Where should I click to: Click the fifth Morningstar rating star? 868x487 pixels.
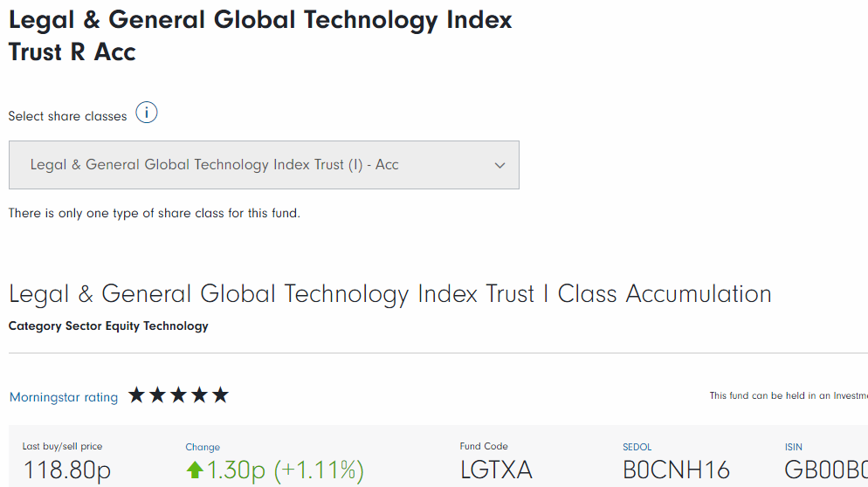[x=220, y=395]
